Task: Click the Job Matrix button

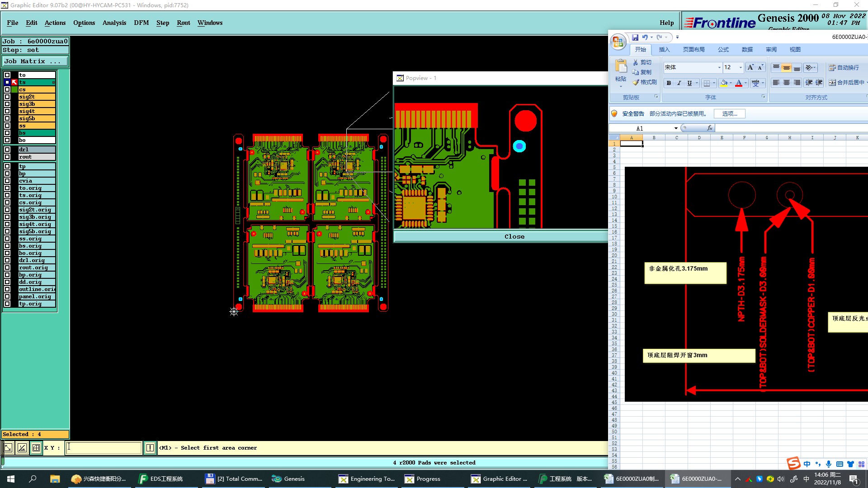Action: point(35,61)
